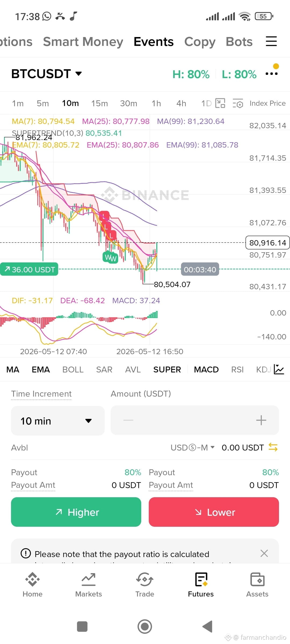The image size is (290, 644).
Task: Tap the 00:03:40 countdown timer
Action: point(200,269)
